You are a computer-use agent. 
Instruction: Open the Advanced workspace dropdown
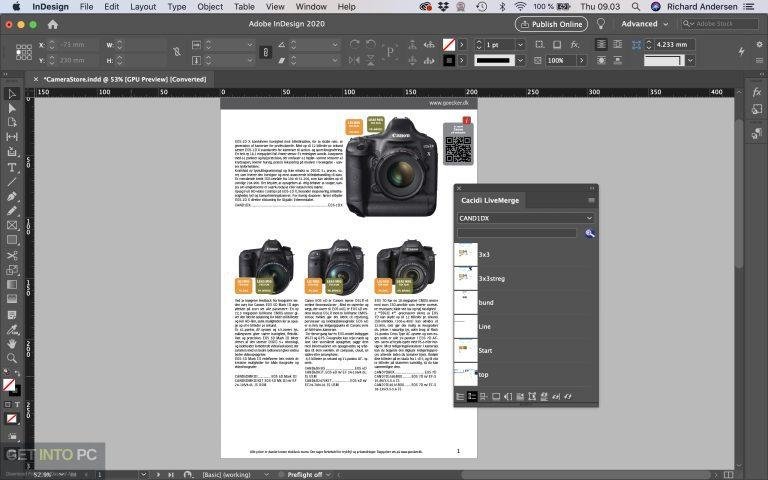(x=644, y=24)
